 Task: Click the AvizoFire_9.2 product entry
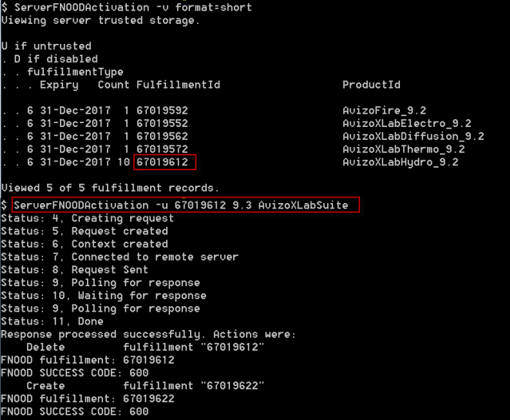(385, 111)
